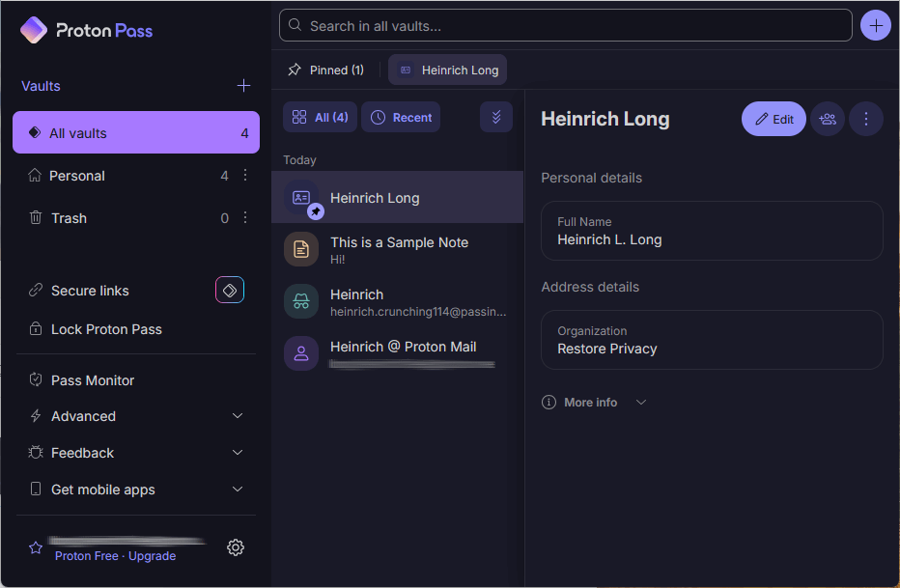Open settings with gear icon
This screenshot has width=900, height=588.
[236, 547]
